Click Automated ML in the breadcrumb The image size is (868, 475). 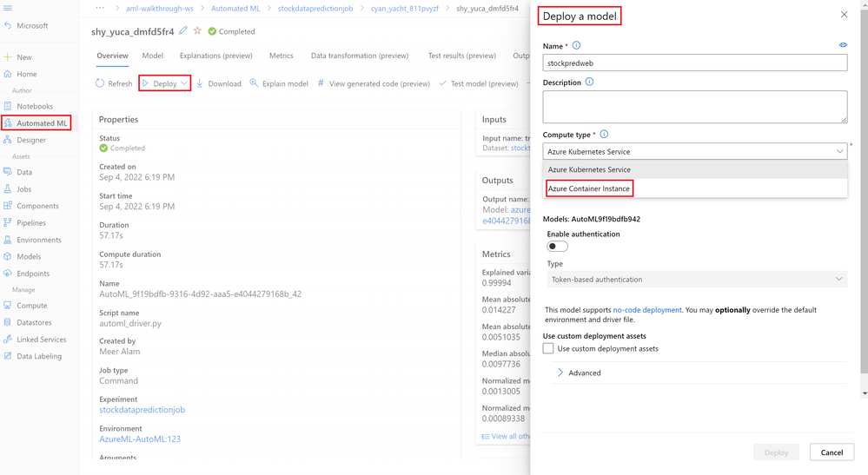tap(235, 9)
